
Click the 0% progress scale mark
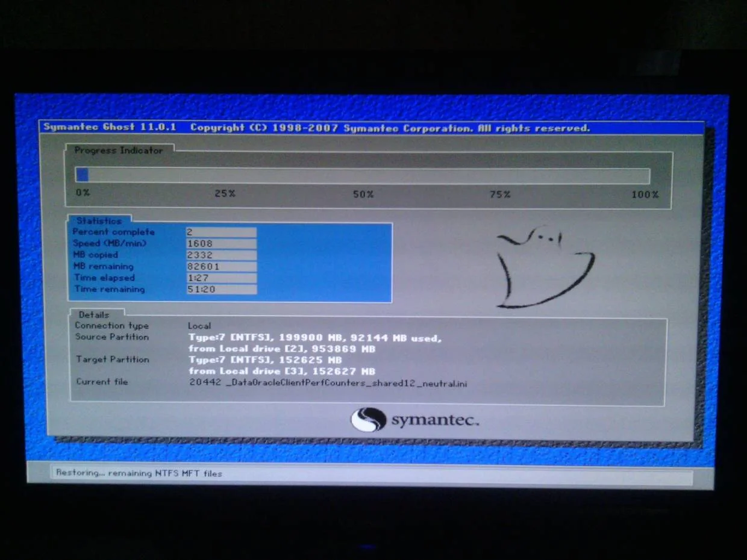[x=83, y=193]
